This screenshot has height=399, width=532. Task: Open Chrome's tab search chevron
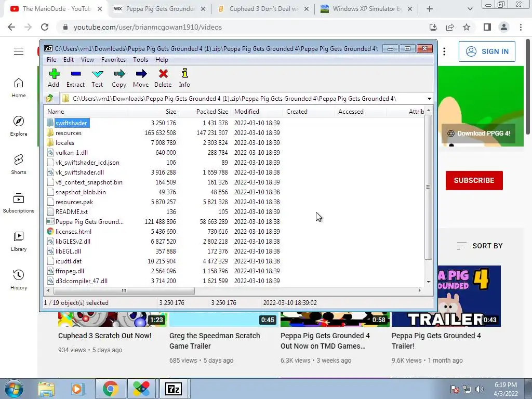pyautogui.click(x=470, y=9)
